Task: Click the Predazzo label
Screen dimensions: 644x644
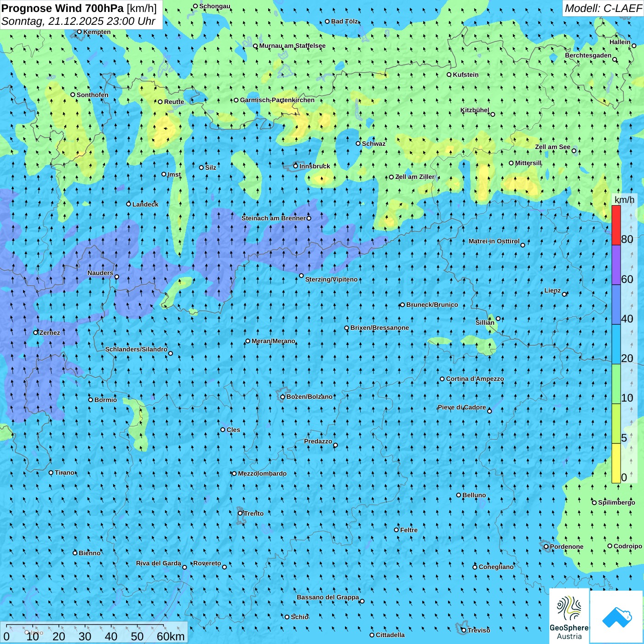Action: pos(318,441)
